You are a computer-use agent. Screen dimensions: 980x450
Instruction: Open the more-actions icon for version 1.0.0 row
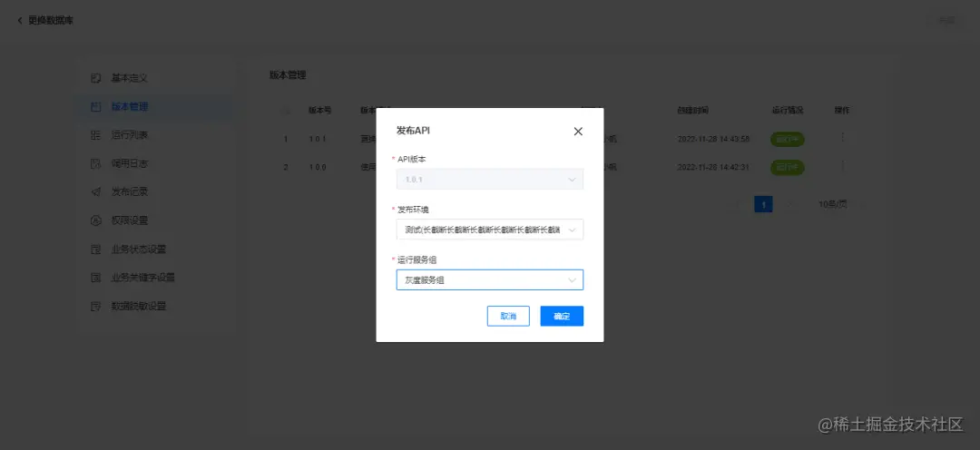coord(842,166)
